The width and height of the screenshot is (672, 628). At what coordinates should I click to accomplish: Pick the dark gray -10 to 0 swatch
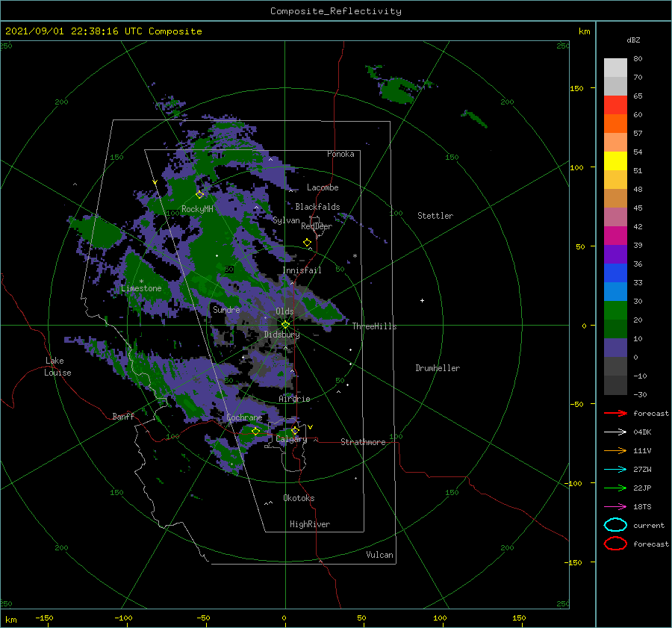click(x=615, y=367)
